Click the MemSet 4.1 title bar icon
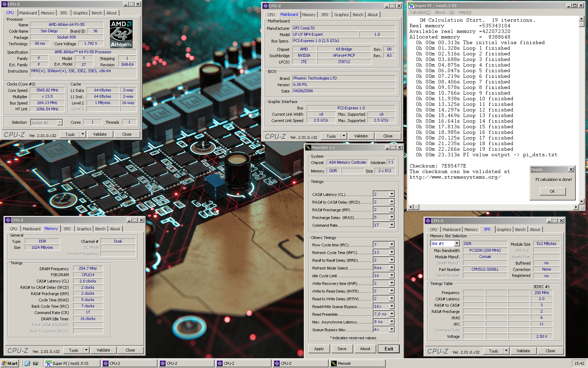This screenshot has width=588, height=368. 308,148
